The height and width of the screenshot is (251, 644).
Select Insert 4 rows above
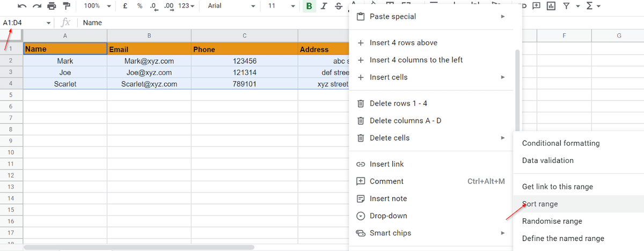coord(403,43)
